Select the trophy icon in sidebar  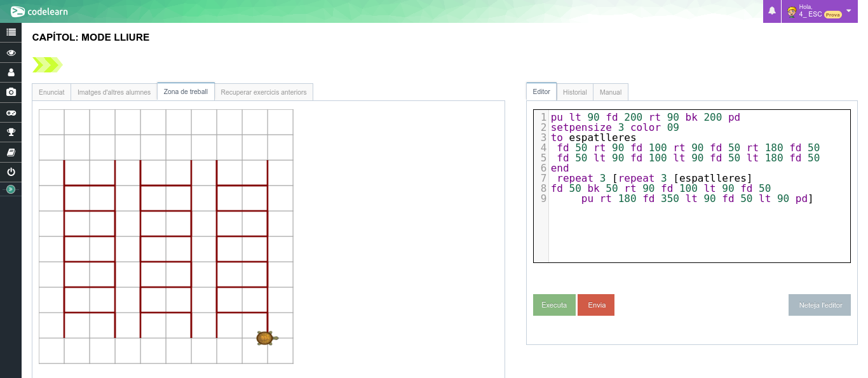11,132
